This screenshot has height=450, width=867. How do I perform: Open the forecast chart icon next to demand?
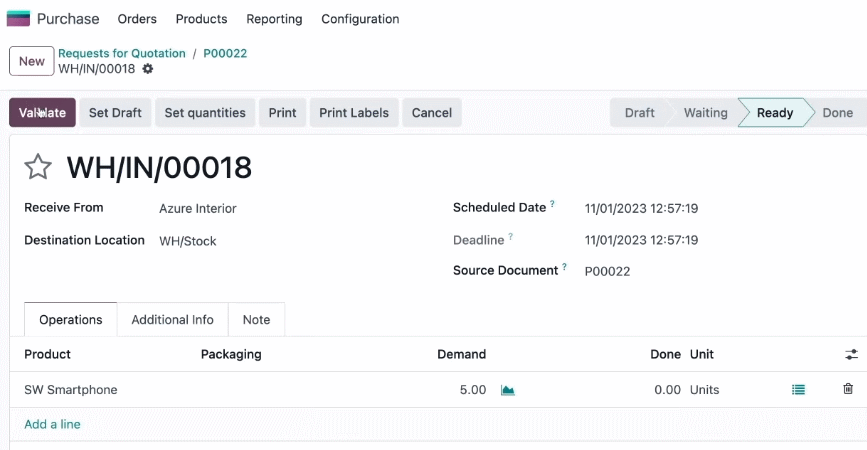[508, 390]
